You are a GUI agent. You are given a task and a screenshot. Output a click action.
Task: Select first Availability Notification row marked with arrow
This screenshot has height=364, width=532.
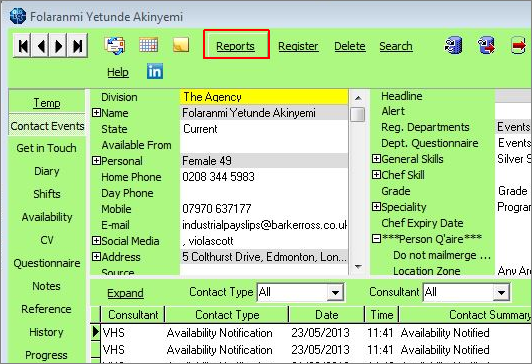coord(311,332)
